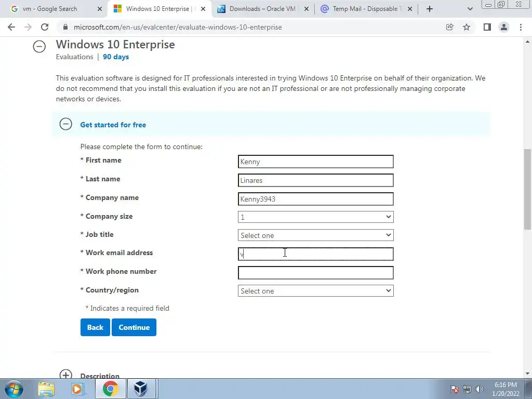Switch to Downloads – Oracle VM tab
This screenshot has width=532, height=399.
262,9
